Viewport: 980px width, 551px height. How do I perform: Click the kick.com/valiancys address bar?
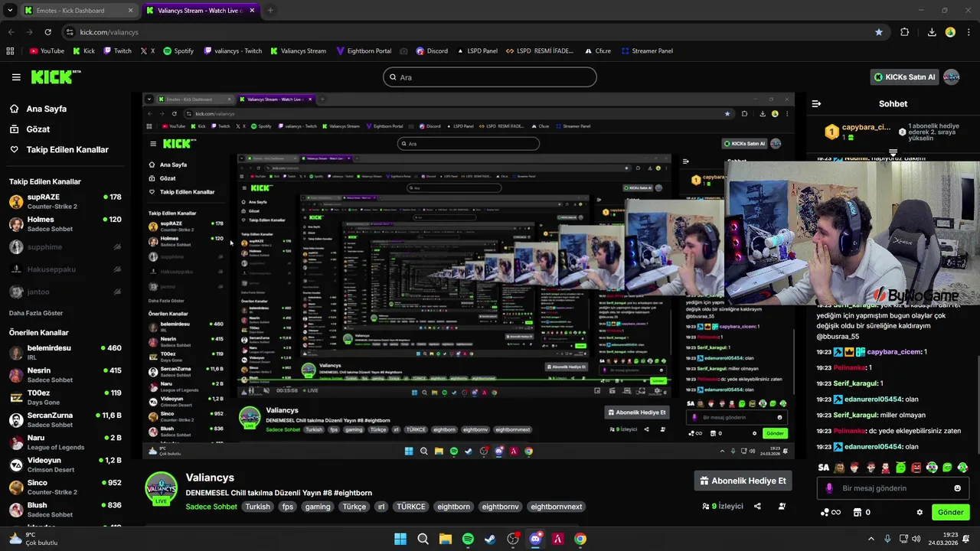(475, 32)
